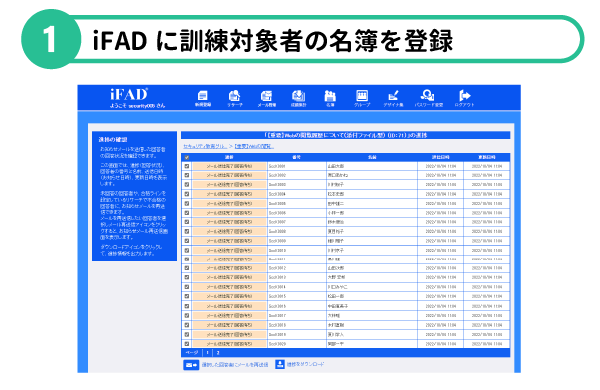Viewport: 600px width, 390px height.
Task: Click the iFAD logo
Action: 129,94
